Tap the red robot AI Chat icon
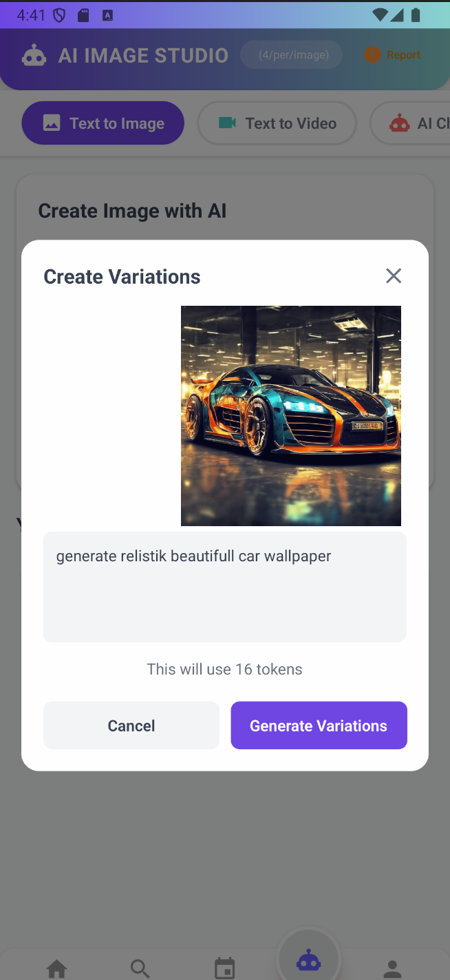This screenshot has height=980, width=450. click(399, 123)
